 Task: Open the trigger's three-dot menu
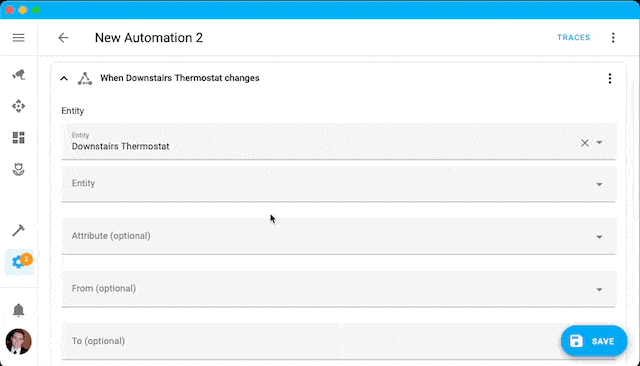(610, 78)
